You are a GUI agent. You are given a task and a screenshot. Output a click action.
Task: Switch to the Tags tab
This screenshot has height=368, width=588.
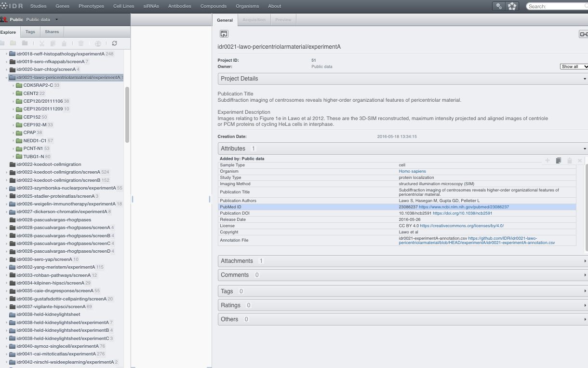(x=30, y=32)
